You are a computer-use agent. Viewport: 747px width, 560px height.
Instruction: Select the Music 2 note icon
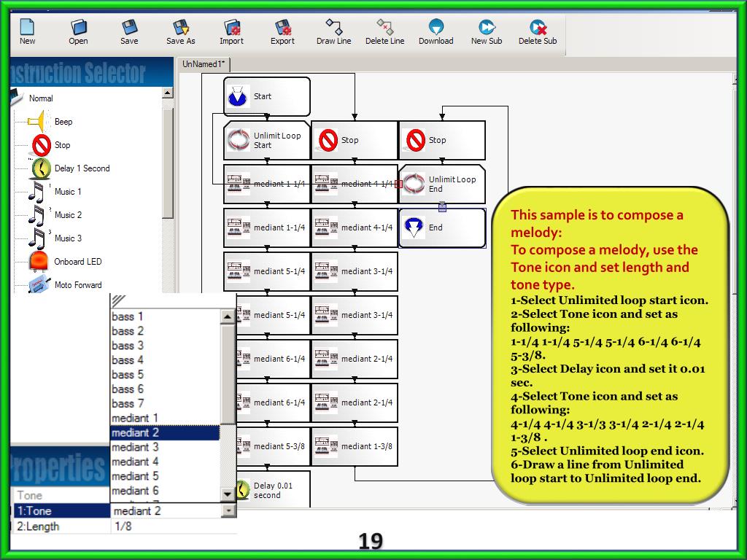click(37, 215)
